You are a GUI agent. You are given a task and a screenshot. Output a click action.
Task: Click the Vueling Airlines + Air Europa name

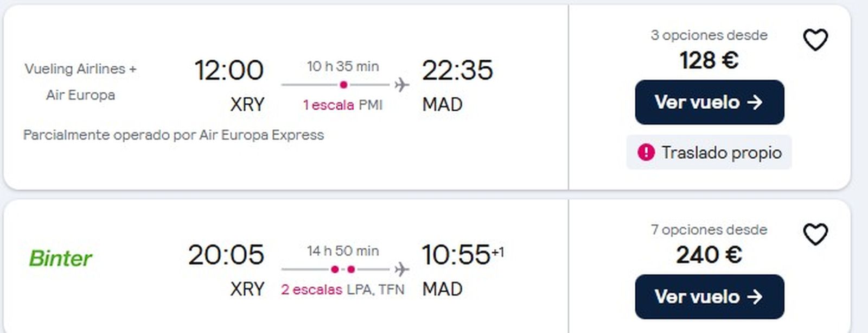click(80, 82)
